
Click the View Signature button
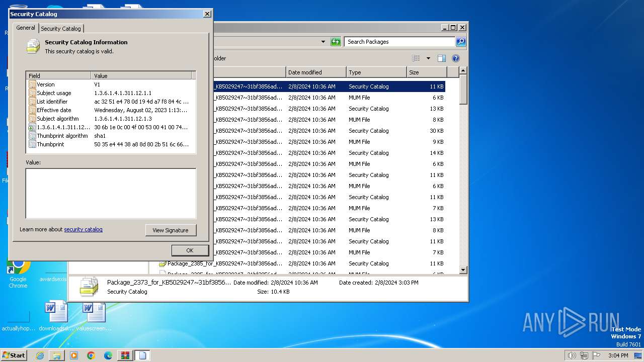[x=171, y=230]
